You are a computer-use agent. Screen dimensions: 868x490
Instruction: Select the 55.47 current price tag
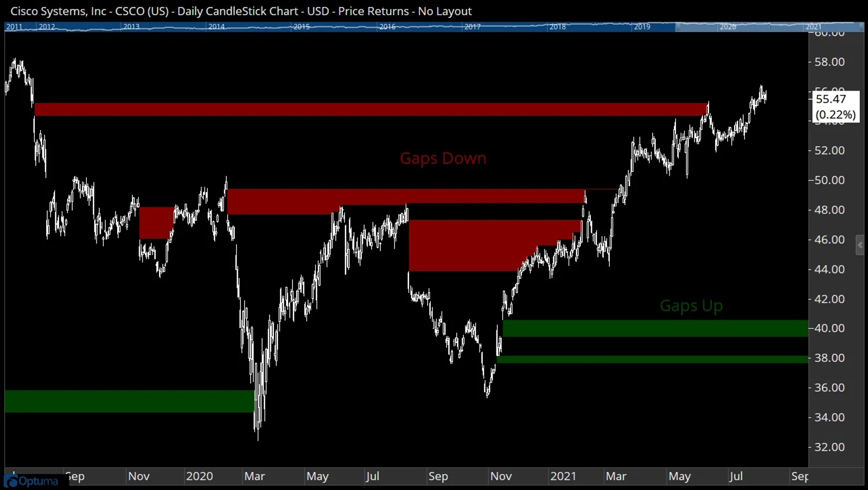[x=835, y=106]
